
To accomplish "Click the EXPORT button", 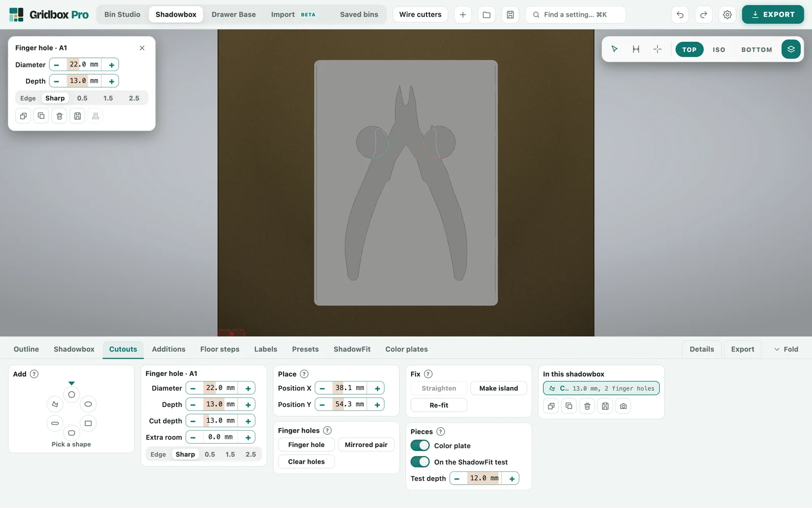I will point(773,15).
